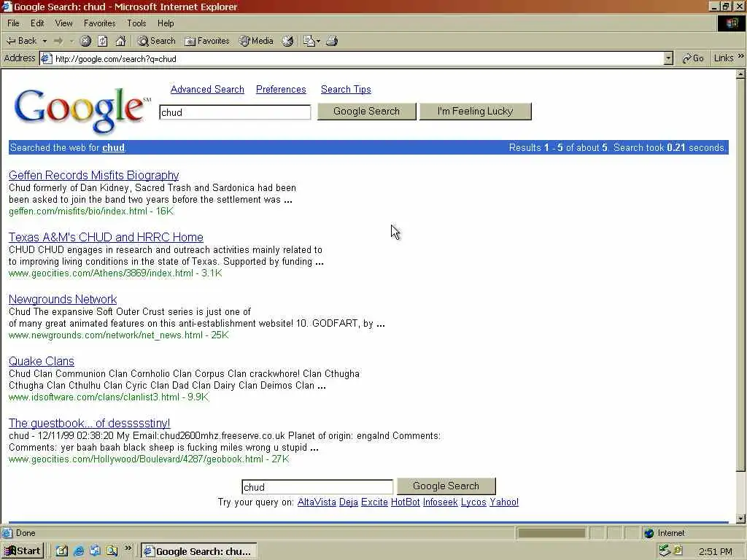This screenshot has height=560, width=747.
Task: Click the bold chud link in blue bar
Action: pyautogui.click(x=113, y=147)
